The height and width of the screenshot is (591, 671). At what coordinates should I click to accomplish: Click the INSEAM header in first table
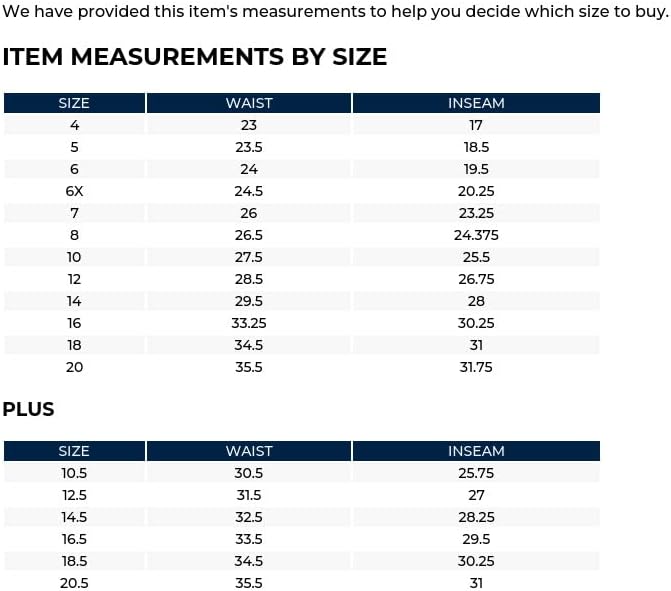pyautogui.click(x=476, y=103)
